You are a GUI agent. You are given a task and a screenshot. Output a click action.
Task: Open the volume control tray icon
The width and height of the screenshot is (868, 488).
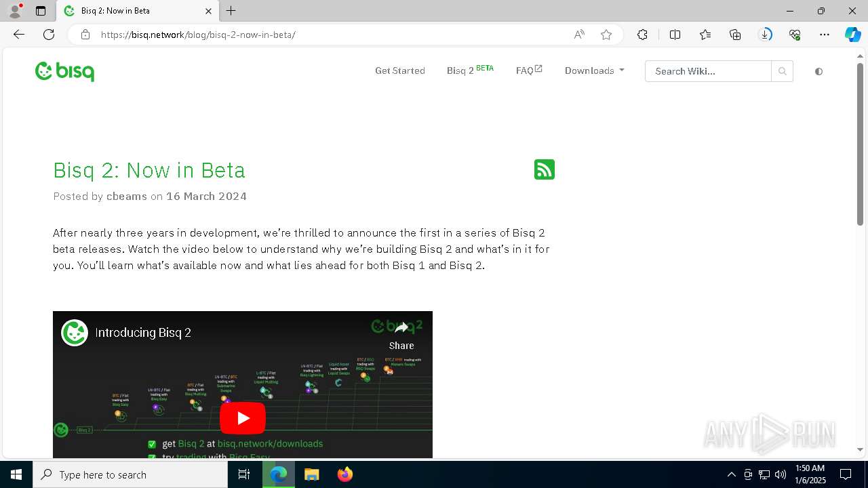click(780, 474)
